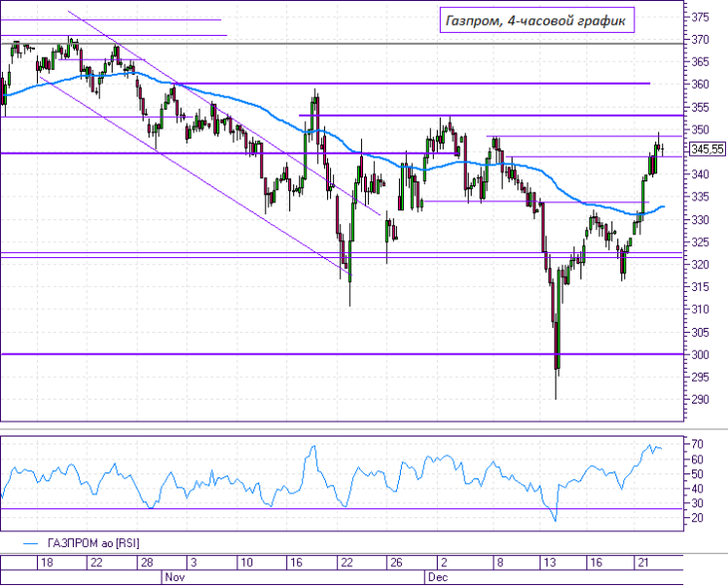728x586 pixels.
Task: Click the date label 18
Action: [x=47, y=563]
